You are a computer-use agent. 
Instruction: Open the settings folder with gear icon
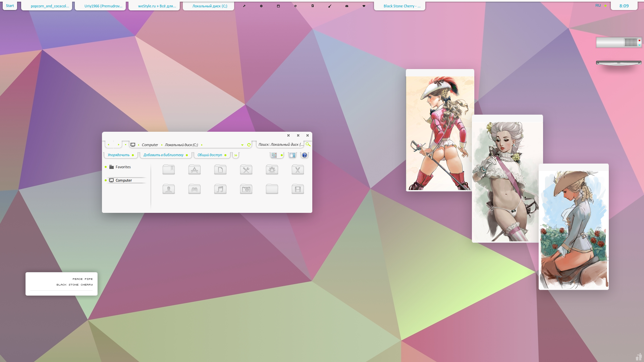click(x=272, y=170)
